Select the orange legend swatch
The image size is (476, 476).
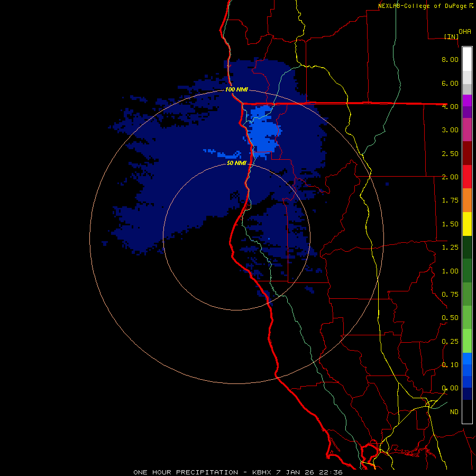pos(467,200)
